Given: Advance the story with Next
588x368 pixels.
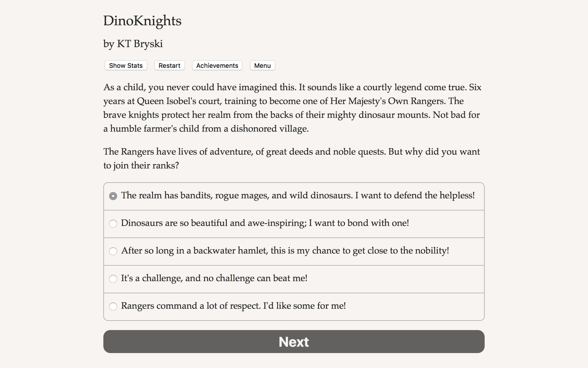Looking at the screenshot, I should pos(294,341).
